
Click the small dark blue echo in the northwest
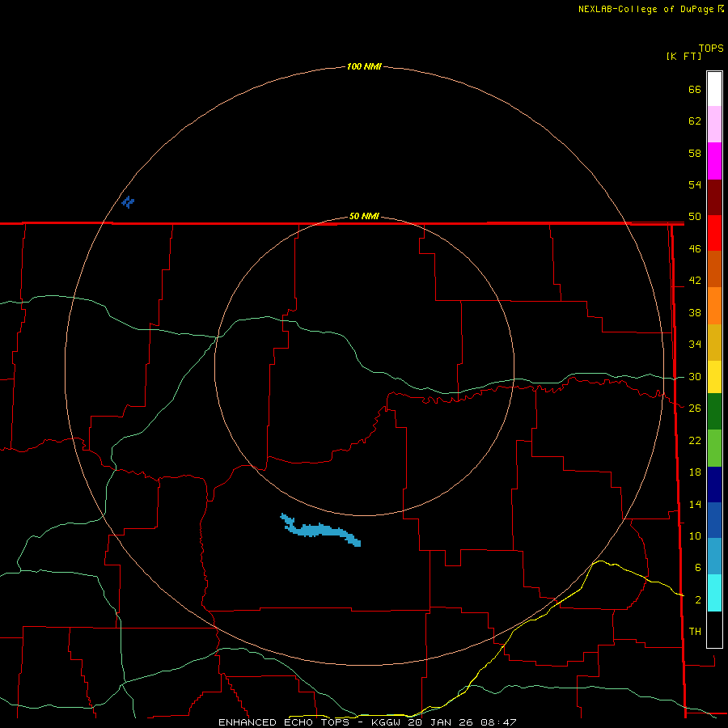point(128,202)
